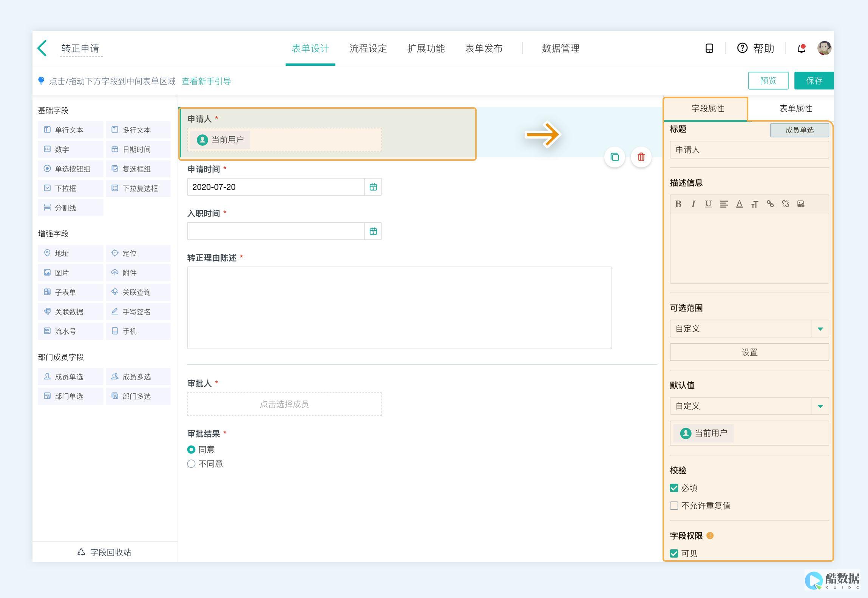This screenshot has width=868, height=598.
Task: Add 地址 field
Action: point(70,253)
